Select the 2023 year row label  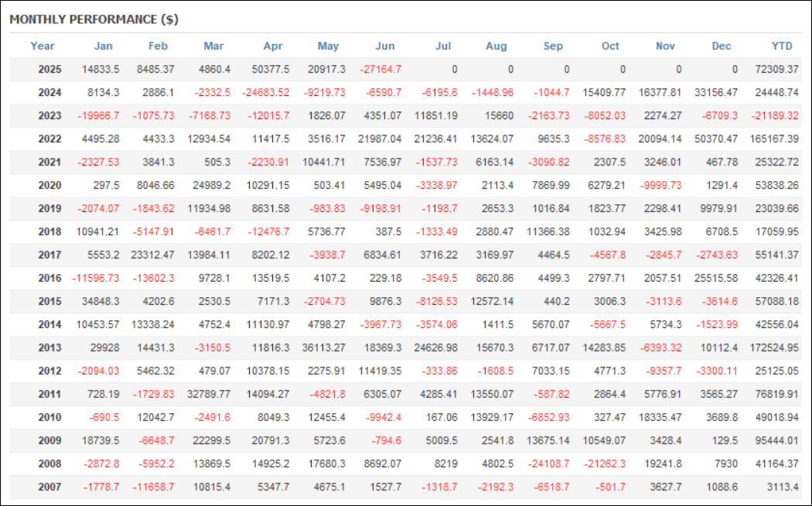[49, 115]
